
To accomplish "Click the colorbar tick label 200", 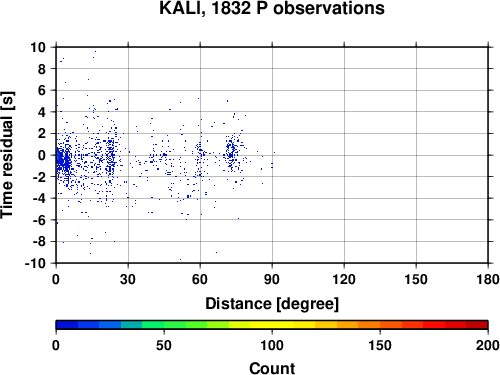I will click(x=487, y=346).
